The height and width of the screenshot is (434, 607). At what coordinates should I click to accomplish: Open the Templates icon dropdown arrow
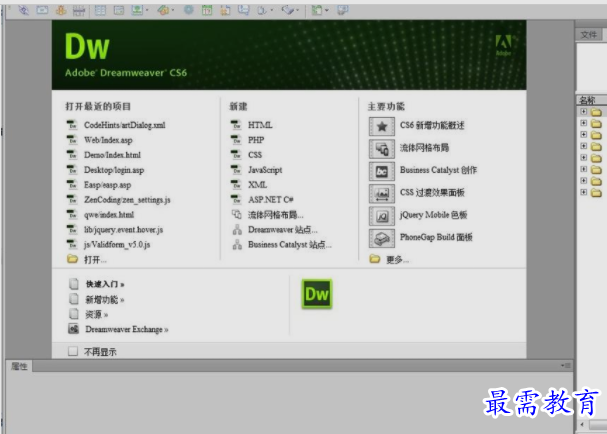(327, 10)
